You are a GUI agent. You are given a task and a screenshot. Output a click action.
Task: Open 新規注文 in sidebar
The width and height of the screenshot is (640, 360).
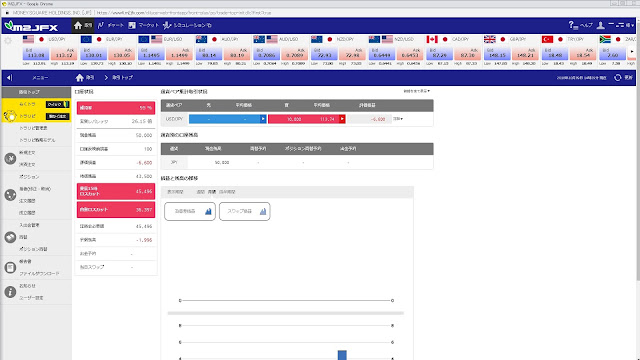(x=27, y=152)
